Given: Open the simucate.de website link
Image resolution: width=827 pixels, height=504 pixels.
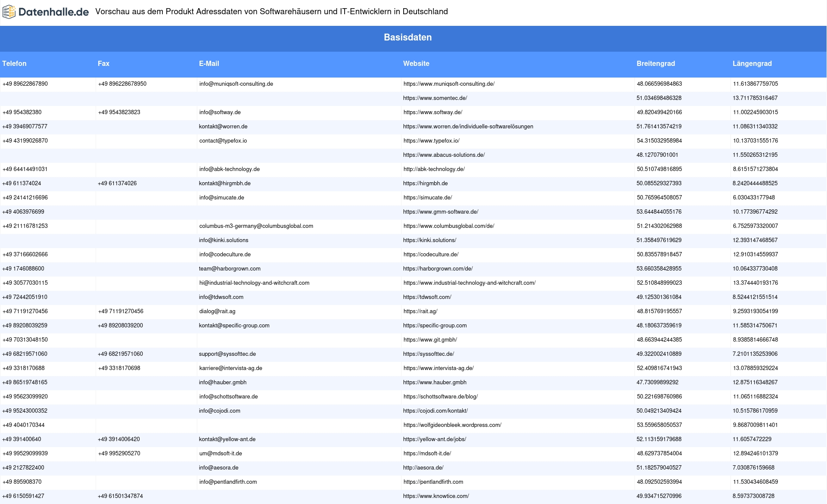Looking at the screenshot, I should [x=428, y=198].
